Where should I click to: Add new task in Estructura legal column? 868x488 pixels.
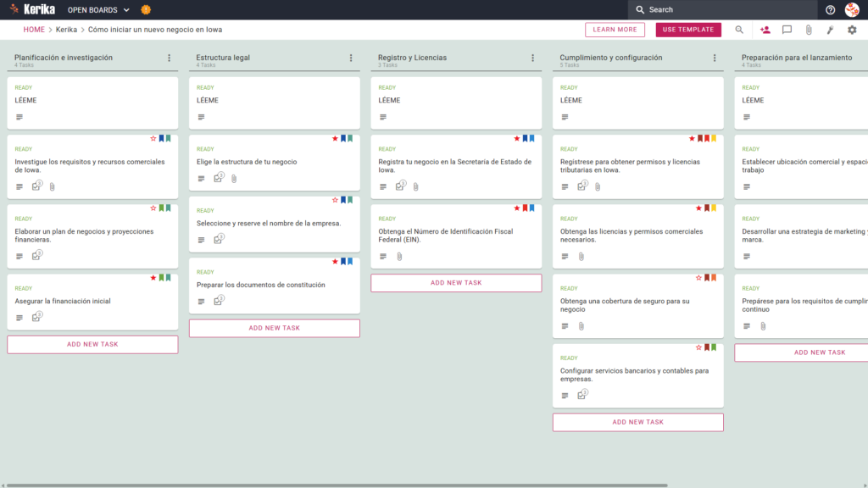point(274,328)
